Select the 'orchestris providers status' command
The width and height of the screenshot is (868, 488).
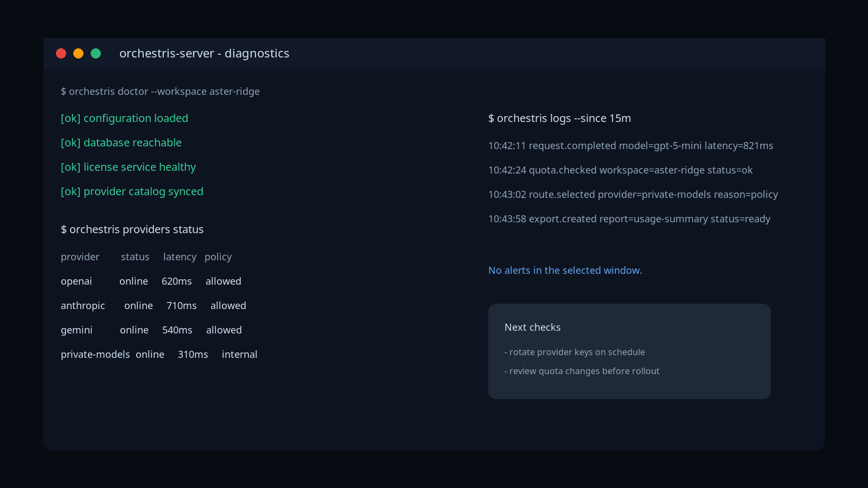pyautogui.click(x=132, y=229)
